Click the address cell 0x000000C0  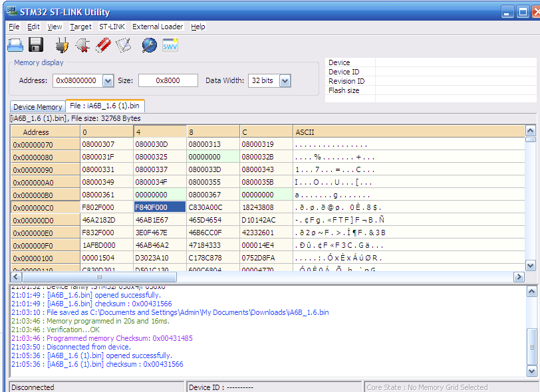point(45,207)
